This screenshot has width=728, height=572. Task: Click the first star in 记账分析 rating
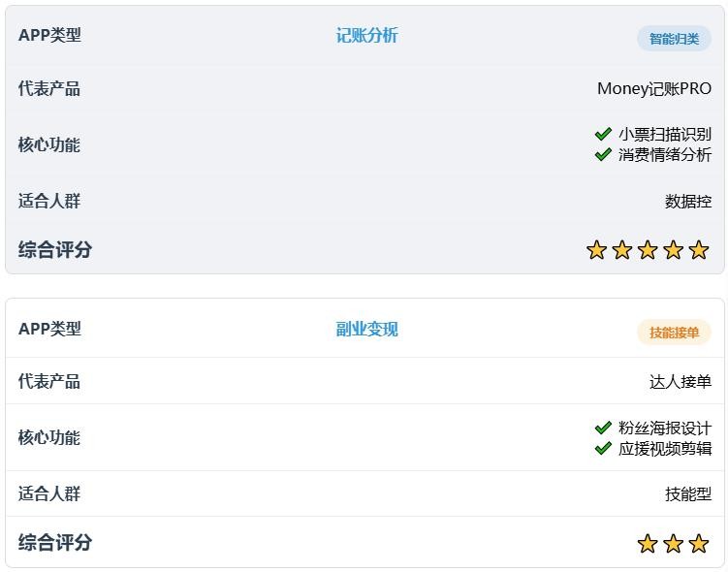(596, 250)
